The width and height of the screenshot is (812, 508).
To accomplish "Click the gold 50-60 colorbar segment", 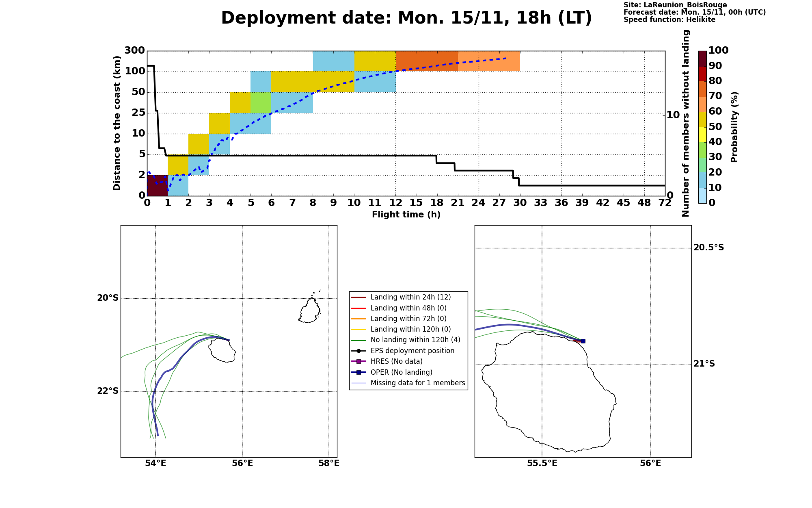I will [x=702, y=119].
